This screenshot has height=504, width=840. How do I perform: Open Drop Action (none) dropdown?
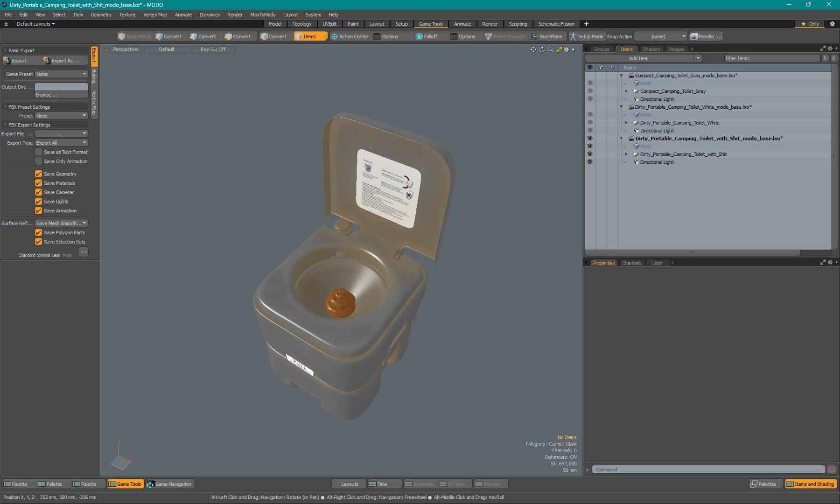click(x=661, y=36)
